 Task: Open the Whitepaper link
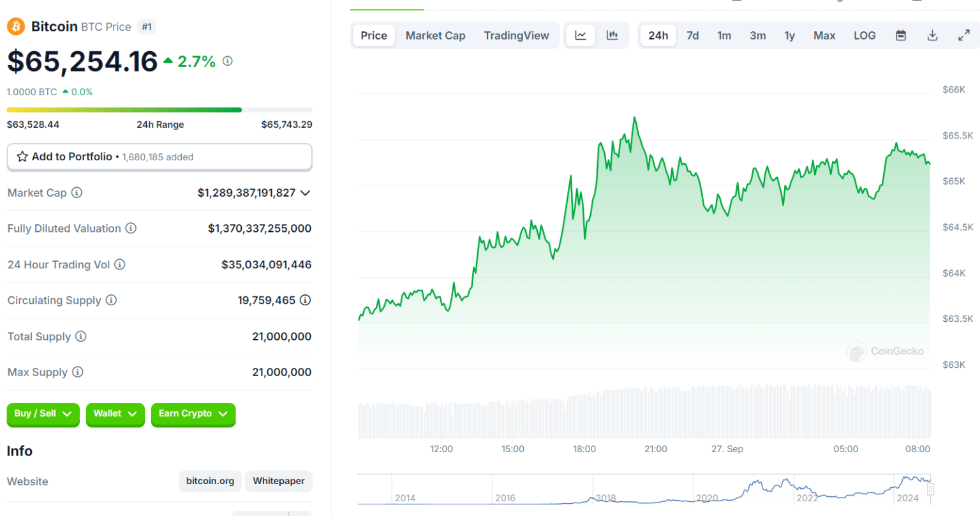[x=279, y=481]
